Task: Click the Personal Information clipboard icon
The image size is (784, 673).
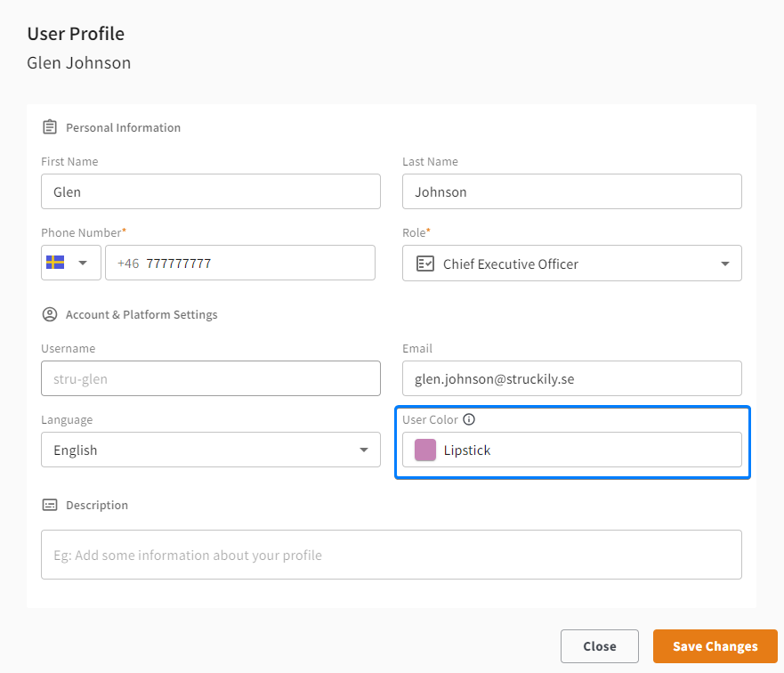Action: [x=50, y=127]
